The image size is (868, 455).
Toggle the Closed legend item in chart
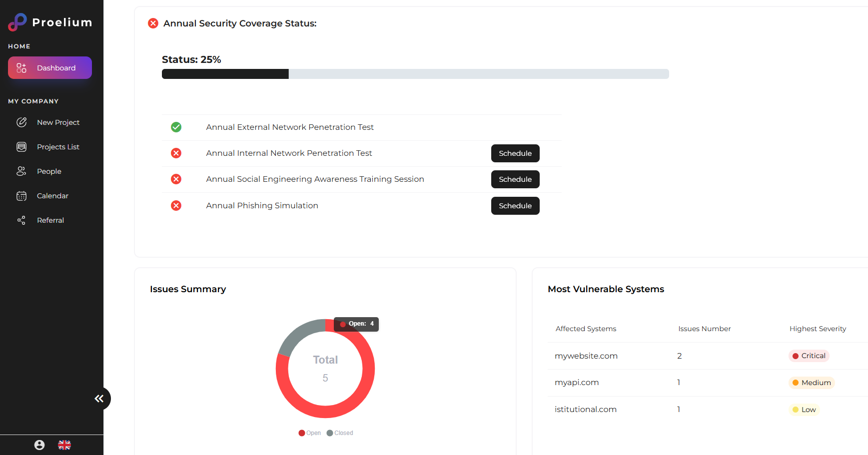[340, 433]
